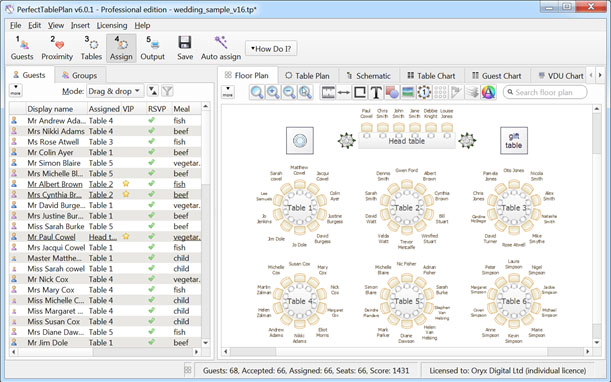Click the Search floor plan field
Screen dimensions: 611x382
point(545,92)
